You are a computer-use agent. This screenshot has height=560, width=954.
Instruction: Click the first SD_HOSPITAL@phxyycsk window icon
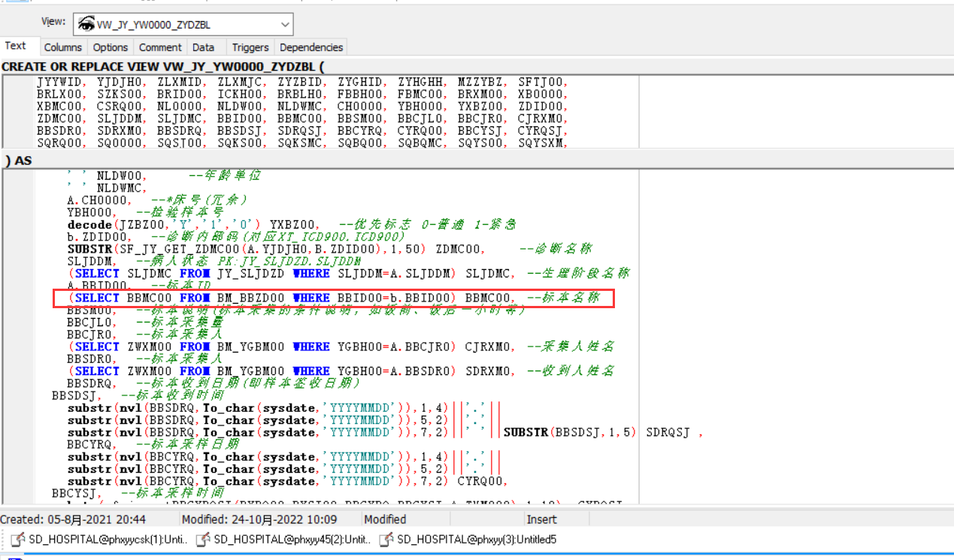17,540
